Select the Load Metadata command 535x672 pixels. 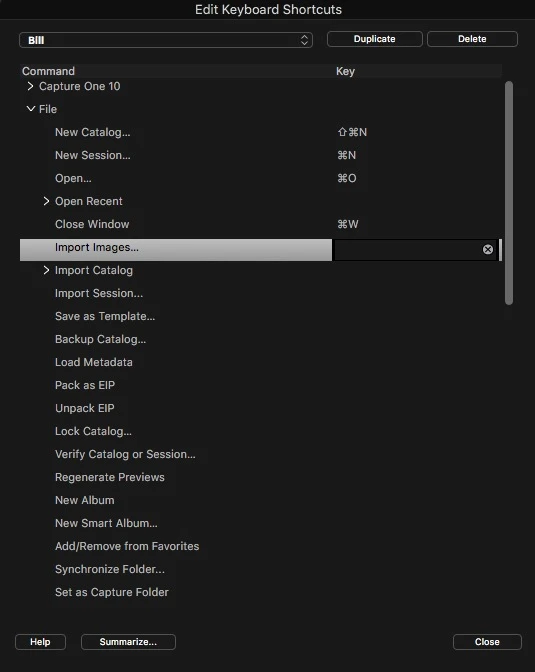click(94, 362)
